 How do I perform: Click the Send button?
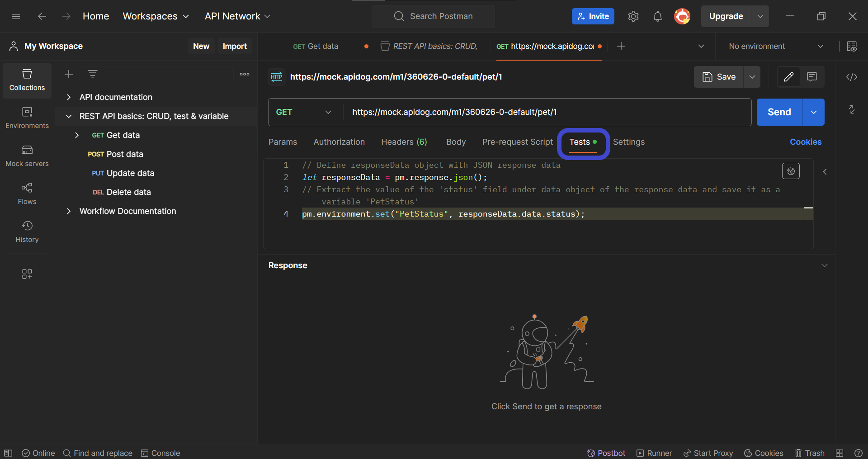point(779,112)
